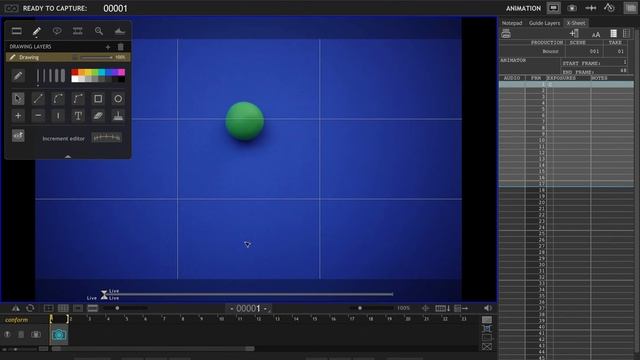
Task: Select the circle shape tool
Action: click(x=118, y=99)
